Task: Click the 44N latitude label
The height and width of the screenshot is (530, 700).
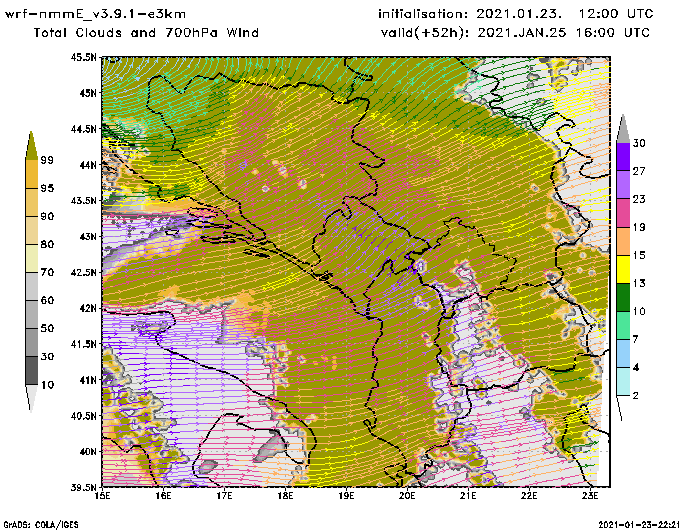Action: pos(88,165)
